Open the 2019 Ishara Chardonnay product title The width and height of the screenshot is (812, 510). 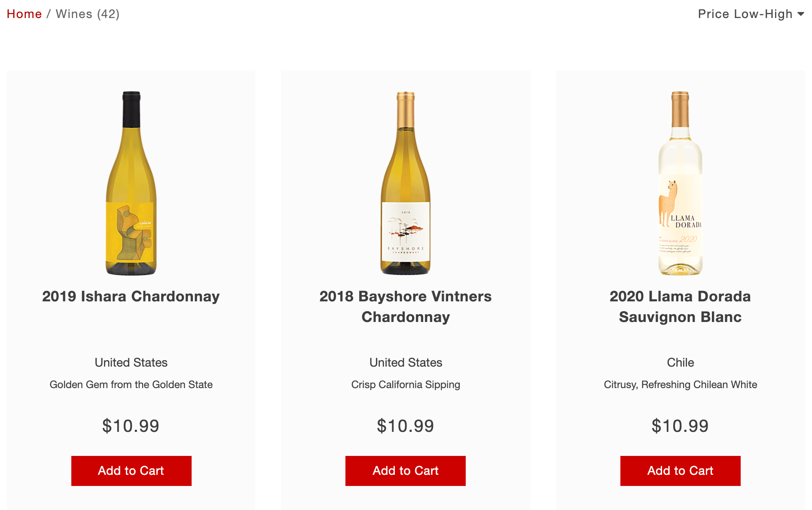point(131,296)
